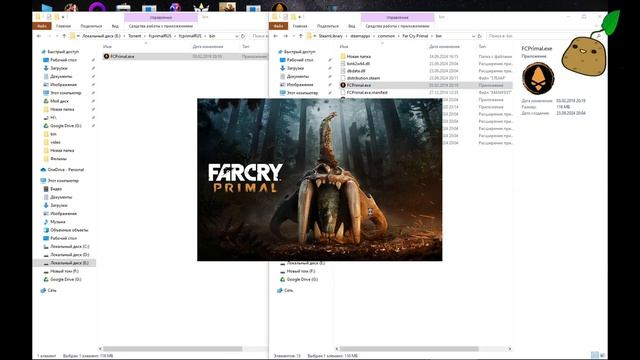Open Файл menu in left window
Viewport: 640px width, 360px height.
click(42, 26)
